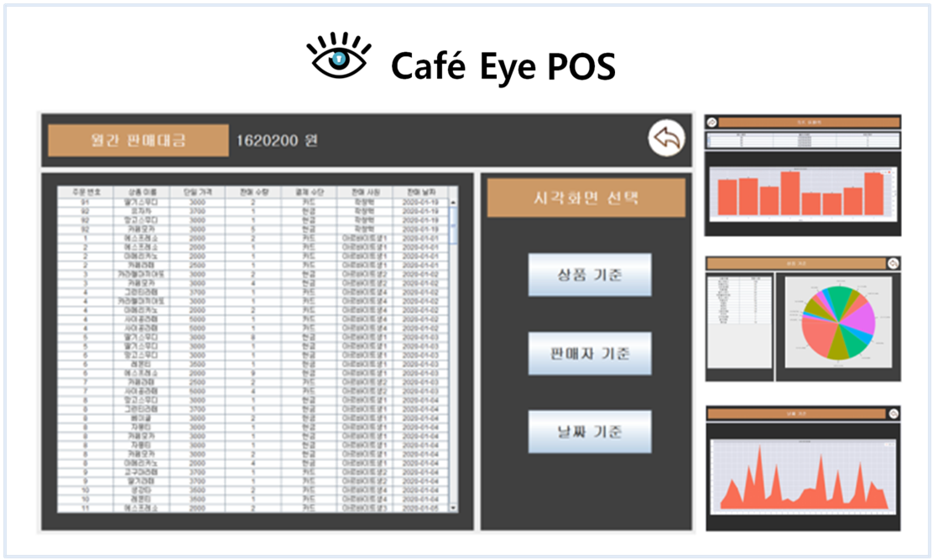
Task: Select the 판매 날짜 column header
Action: click(x=420, y=192)
